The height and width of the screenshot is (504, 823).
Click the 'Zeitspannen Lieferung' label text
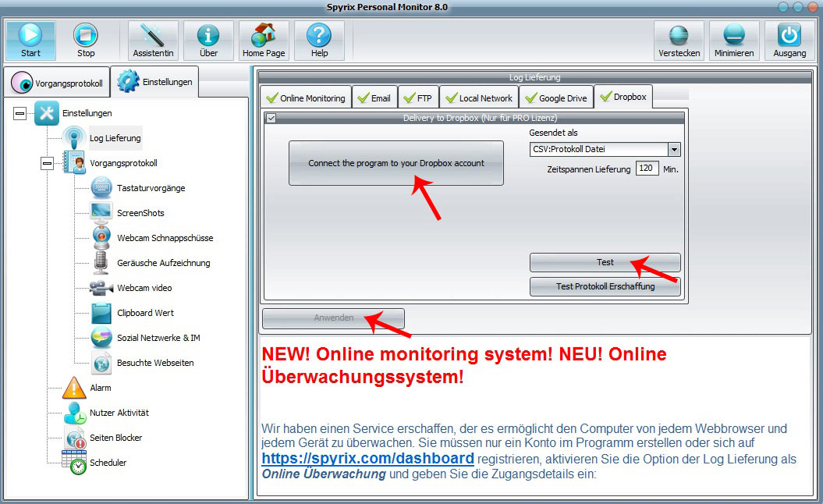[589, 169]
